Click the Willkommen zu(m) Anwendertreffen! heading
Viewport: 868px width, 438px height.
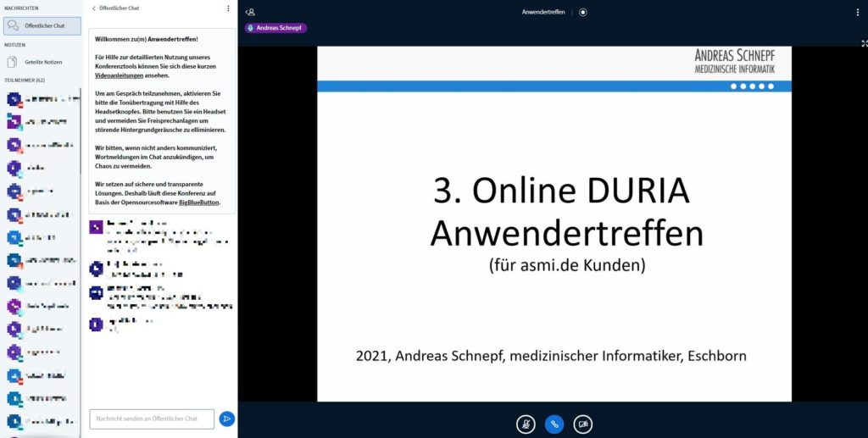147,39
